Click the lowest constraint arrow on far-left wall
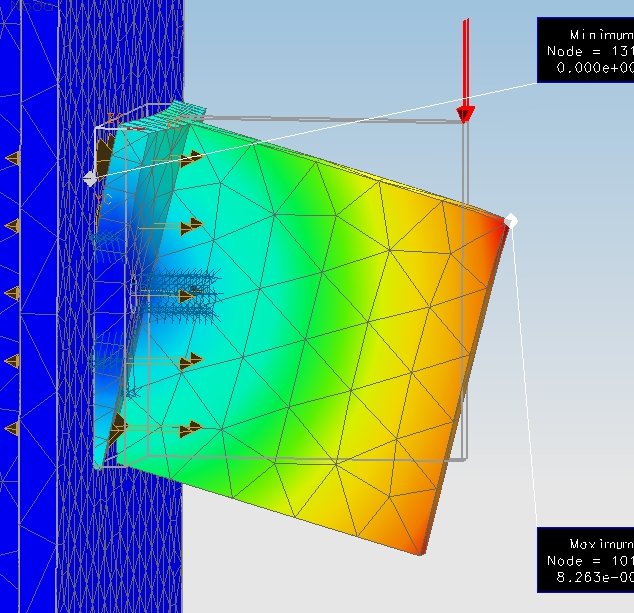 tap(12, 428)
